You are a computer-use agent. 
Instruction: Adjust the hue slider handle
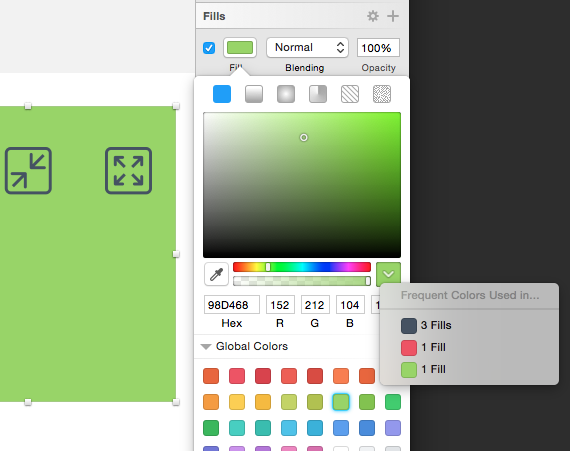click(268, 267)
